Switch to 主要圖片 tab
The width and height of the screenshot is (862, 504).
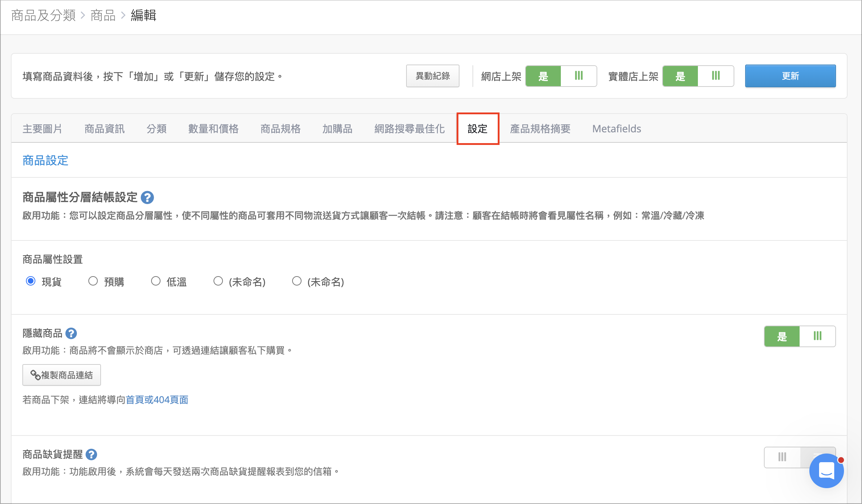42,129
